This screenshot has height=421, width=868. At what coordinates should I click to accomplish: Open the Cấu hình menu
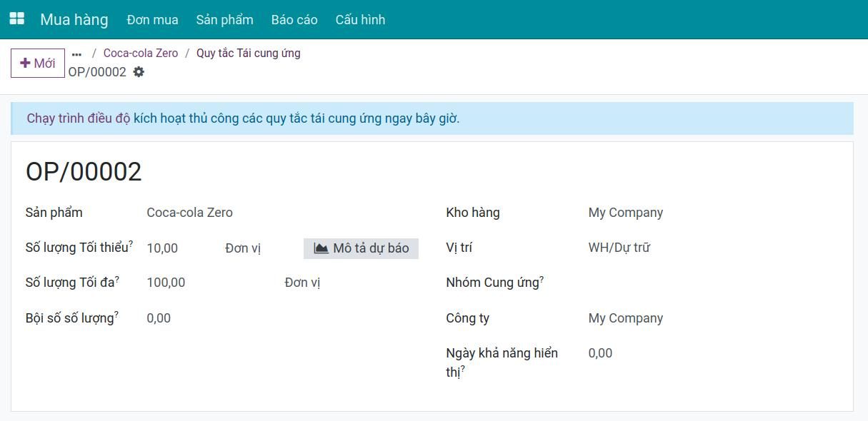pos(360,19)
